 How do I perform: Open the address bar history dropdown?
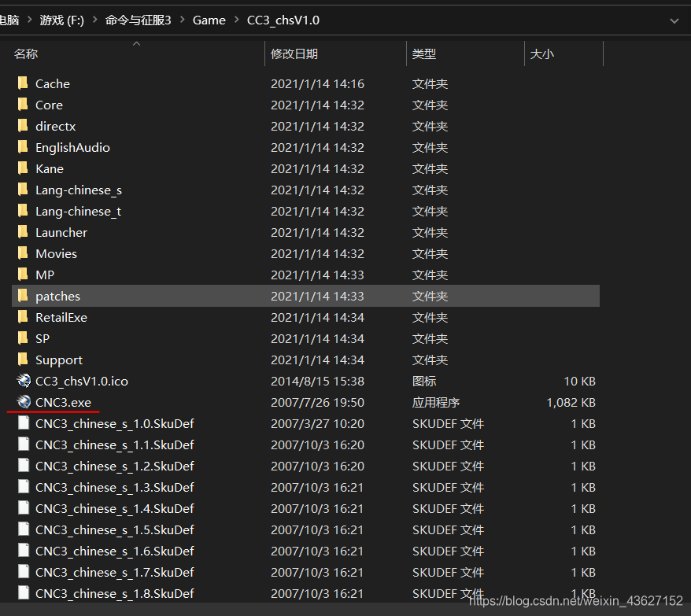pos(674,20)
